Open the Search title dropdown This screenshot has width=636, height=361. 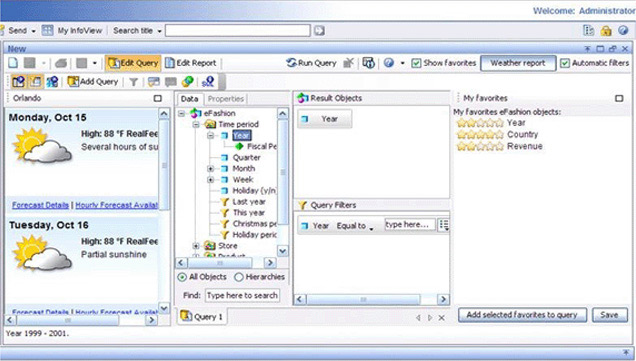click(x=159, y=31)
